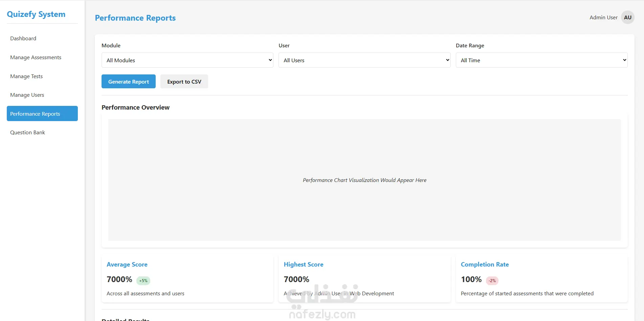
Task: Click the performance chart placeholder area
Action: (364, 180)
